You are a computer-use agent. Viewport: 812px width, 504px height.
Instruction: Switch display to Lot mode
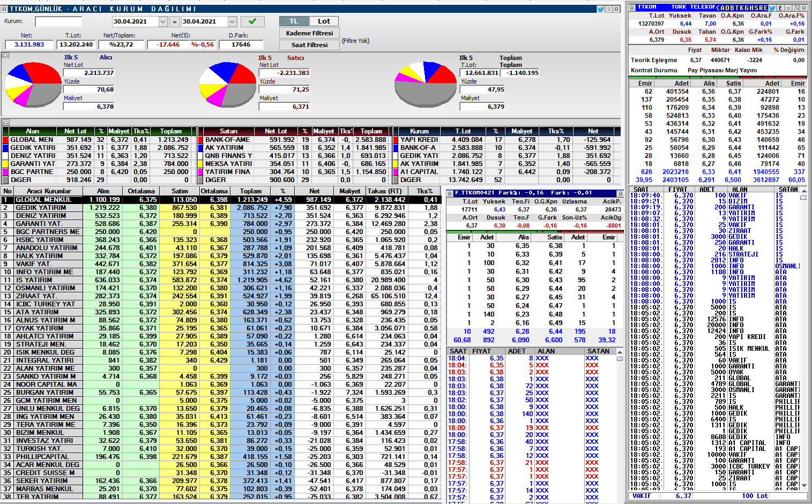pyautogui.click(x=324, y=21)
